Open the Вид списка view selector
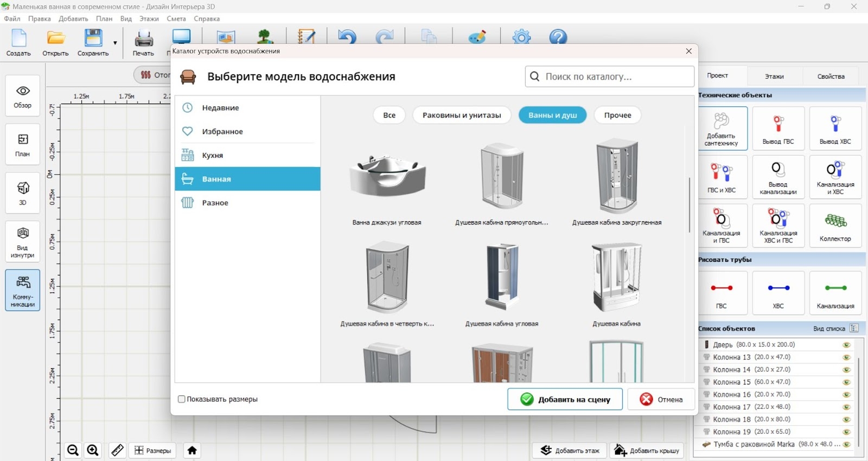Viewport: 868px width, 461px height. (854, 328)
